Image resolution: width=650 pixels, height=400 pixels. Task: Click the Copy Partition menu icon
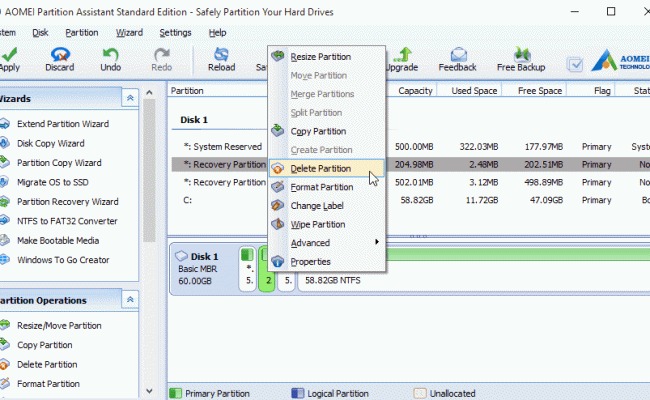278,130
